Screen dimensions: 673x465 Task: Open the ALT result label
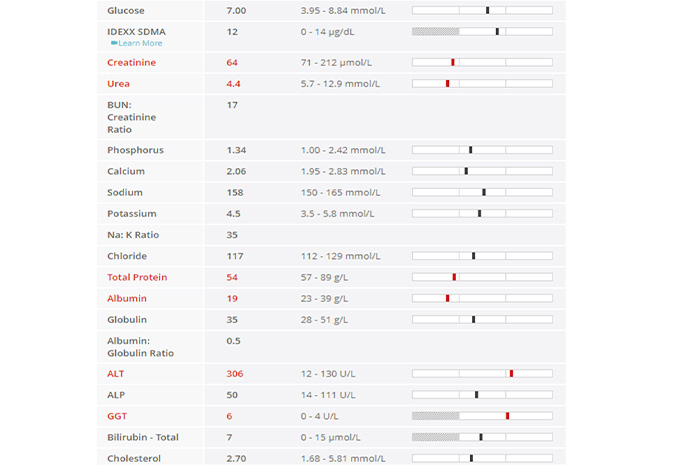[116, 373]
